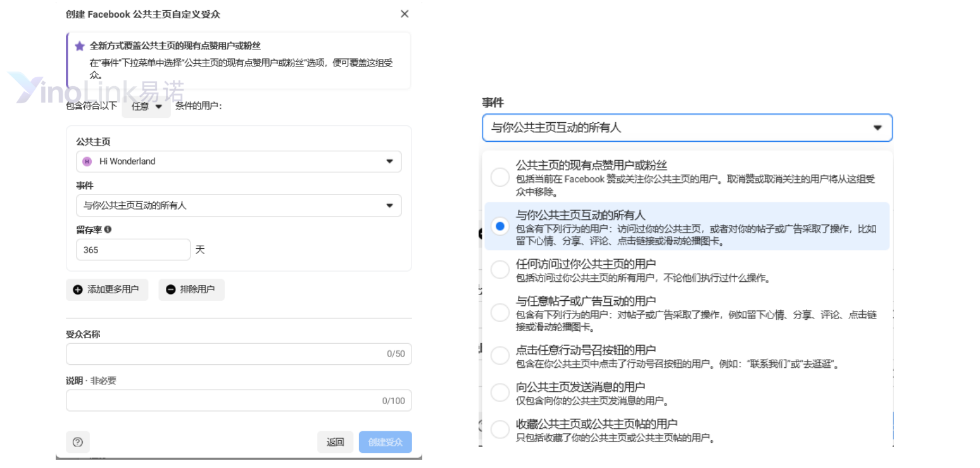Screen dimensions: 980x468
Task: Click the 事件 label above the right dropdown
Action: tap(493, 102)
